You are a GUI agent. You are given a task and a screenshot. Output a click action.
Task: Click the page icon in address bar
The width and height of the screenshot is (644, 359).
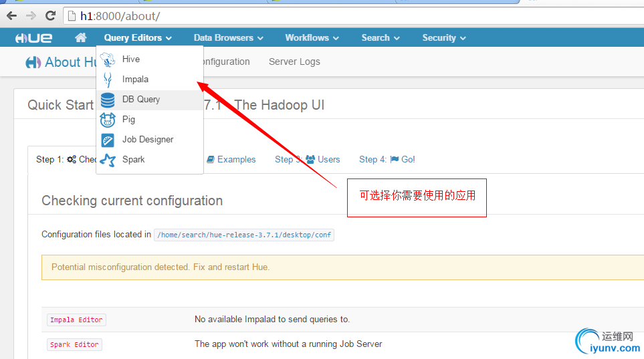[x=72, y=16]
